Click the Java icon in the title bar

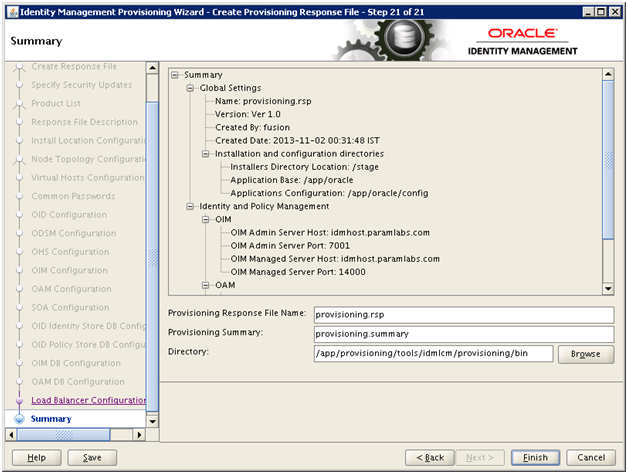[13, 12]
